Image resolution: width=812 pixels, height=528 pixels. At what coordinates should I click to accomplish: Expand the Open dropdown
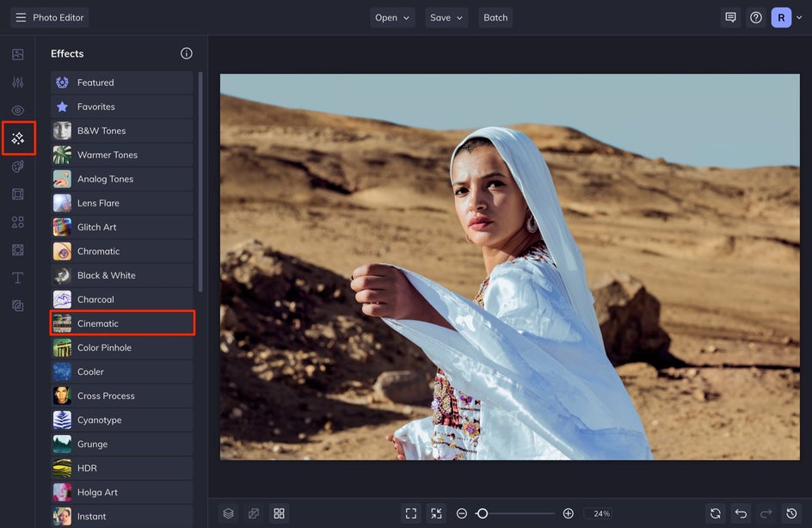392,17
